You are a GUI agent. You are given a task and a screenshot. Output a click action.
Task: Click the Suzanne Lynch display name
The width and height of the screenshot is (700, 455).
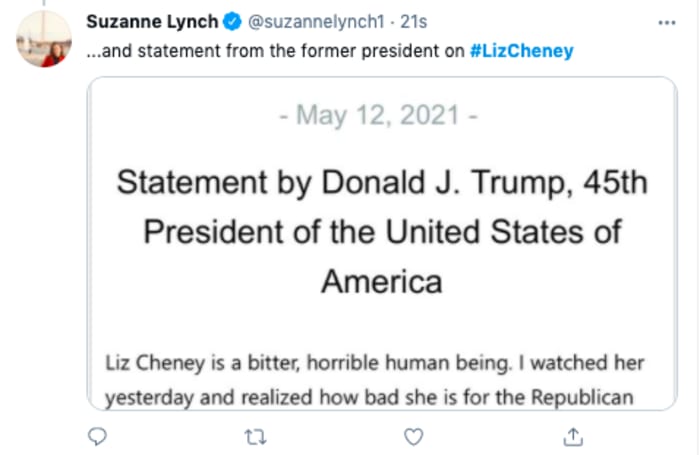click(152, 21)
